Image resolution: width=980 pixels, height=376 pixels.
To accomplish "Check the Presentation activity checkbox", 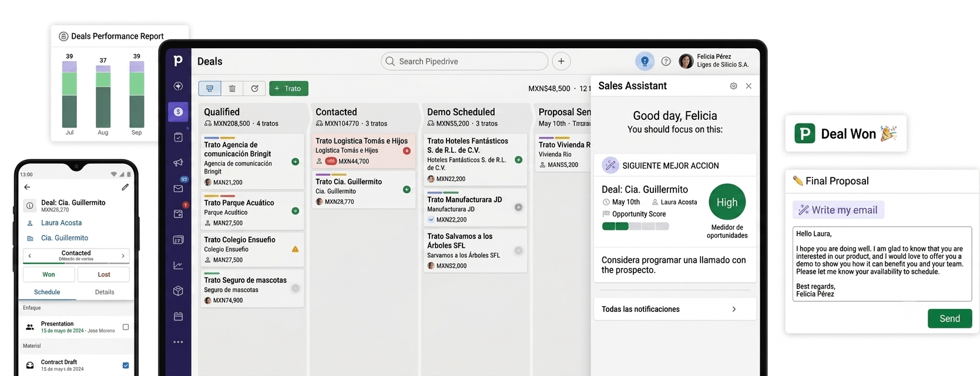I will [126, 327].
